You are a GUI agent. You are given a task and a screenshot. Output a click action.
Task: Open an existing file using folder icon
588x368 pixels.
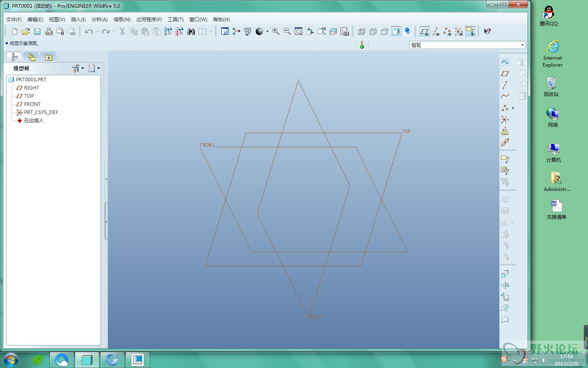click(26, 31)
